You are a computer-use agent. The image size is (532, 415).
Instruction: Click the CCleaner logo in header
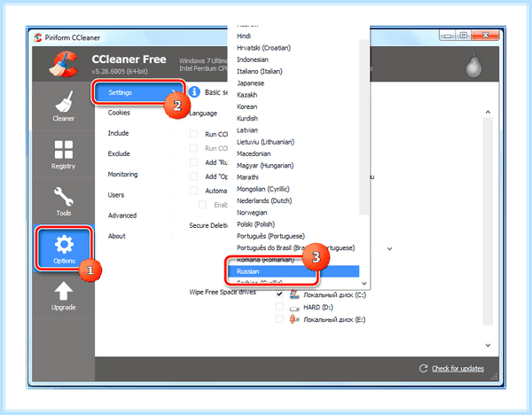click(64, 64)
